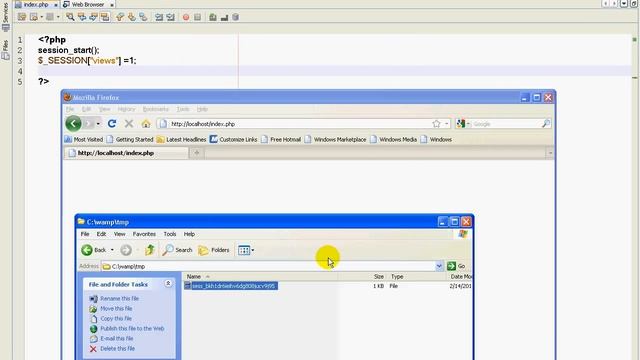Open Latest Headlines bookmark folder
The height and width of the screenshot is (360, 640).
pos(182,139)
